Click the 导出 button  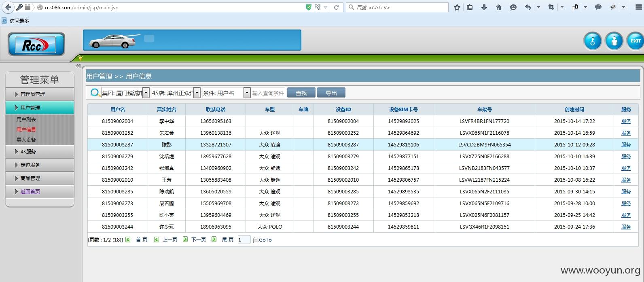point(331,93)
